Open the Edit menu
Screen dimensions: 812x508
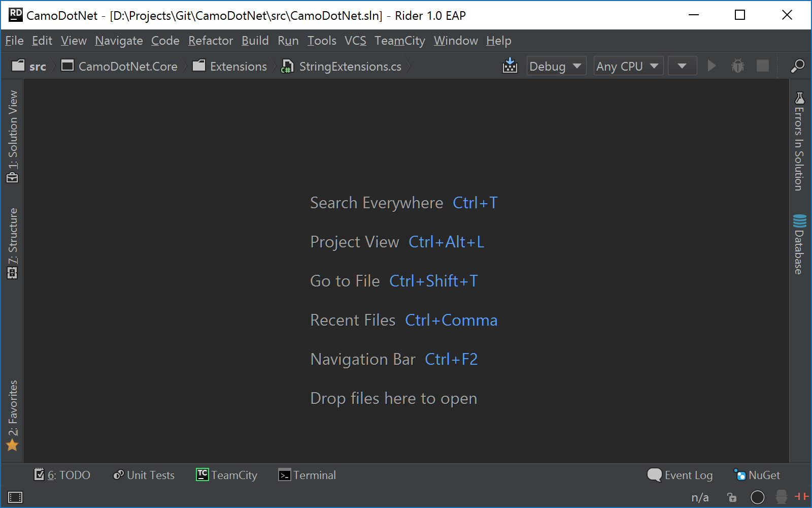[42, 41]
